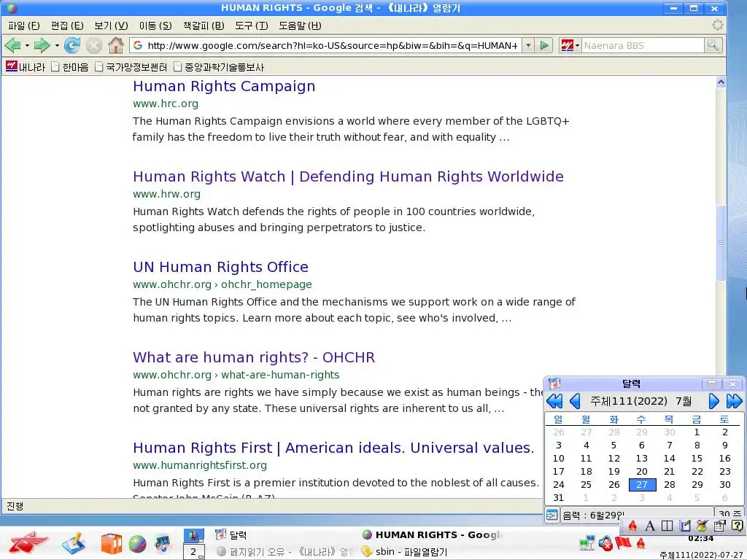
Task: Click the 음력 : 6월29일 lunar date text
Action: (x=593, y=516)
